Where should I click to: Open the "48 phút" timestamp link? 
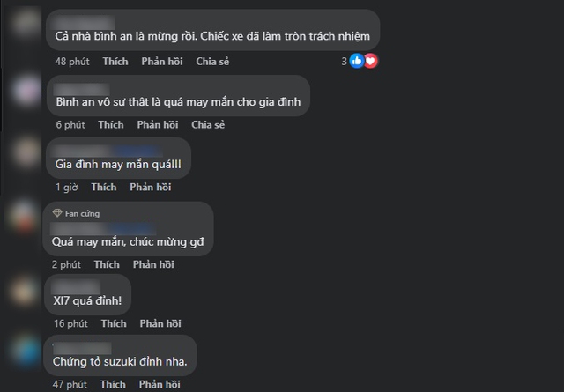click(70, 62)
